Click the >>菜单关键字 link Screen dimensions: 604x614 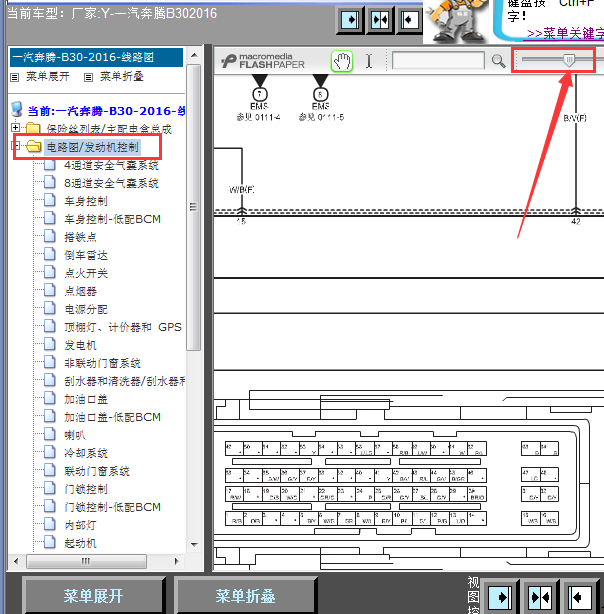[x=565, y=33]
